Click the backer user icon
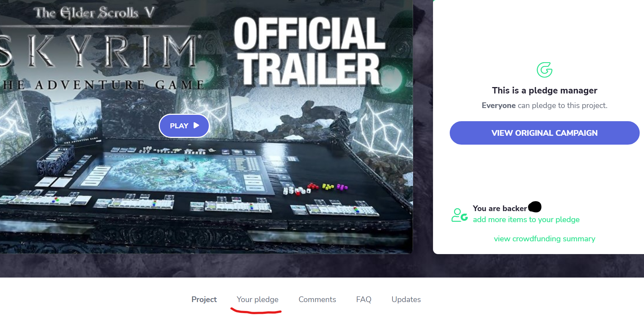This screenshot has width=644, height=317. point(459,215)
